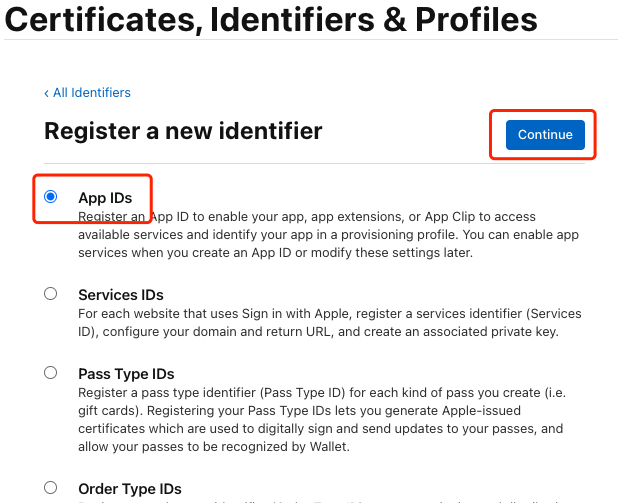This screenshot has width=618, height=503.
Task: Select the App IDs radio button
Action: 51,197
